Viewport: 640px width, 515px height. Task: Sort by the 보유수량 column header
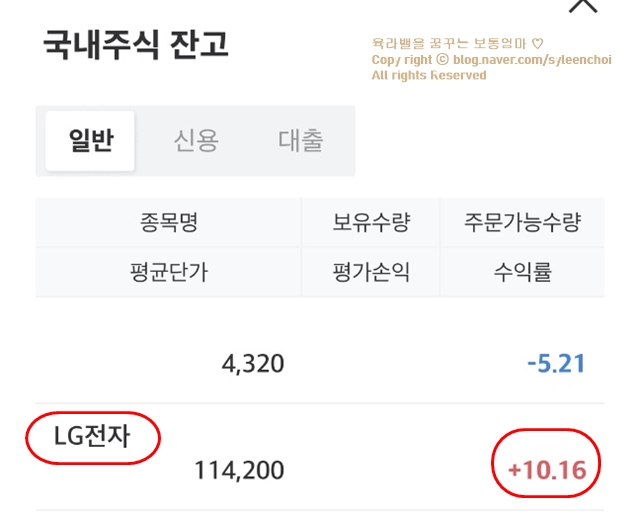pos(371,223)
